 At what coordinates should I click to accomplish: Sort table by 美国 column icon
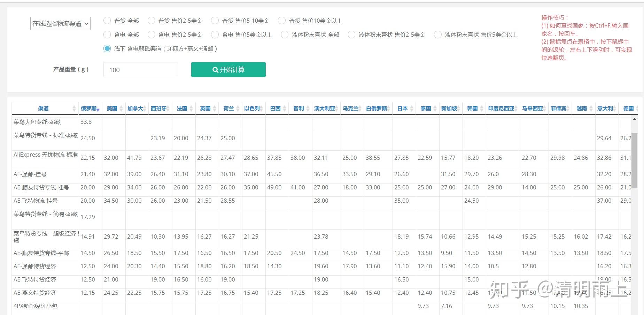pos(121,108)
